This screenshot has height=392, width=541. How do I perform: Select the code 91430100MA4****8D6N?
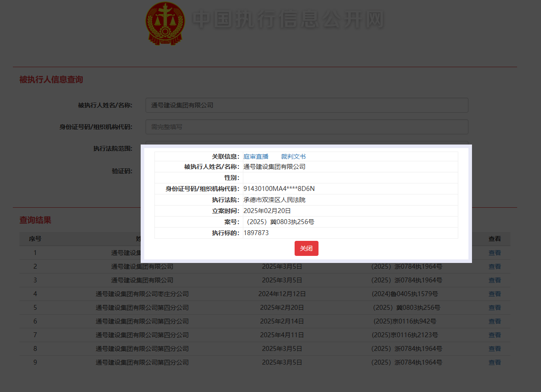[x=279, y=189]
